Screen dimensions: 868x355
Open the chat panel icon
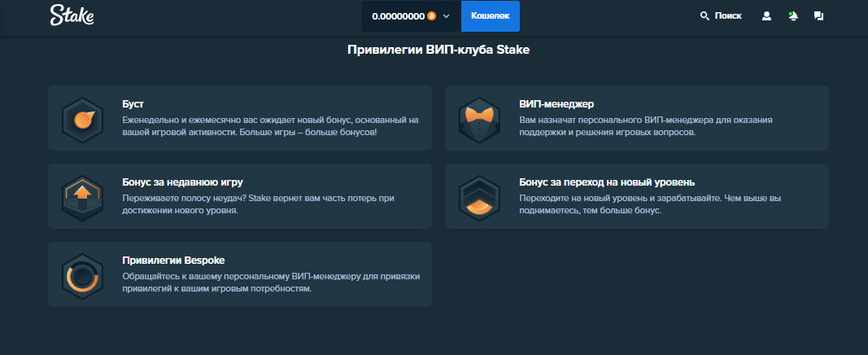[x=819, y=15]
